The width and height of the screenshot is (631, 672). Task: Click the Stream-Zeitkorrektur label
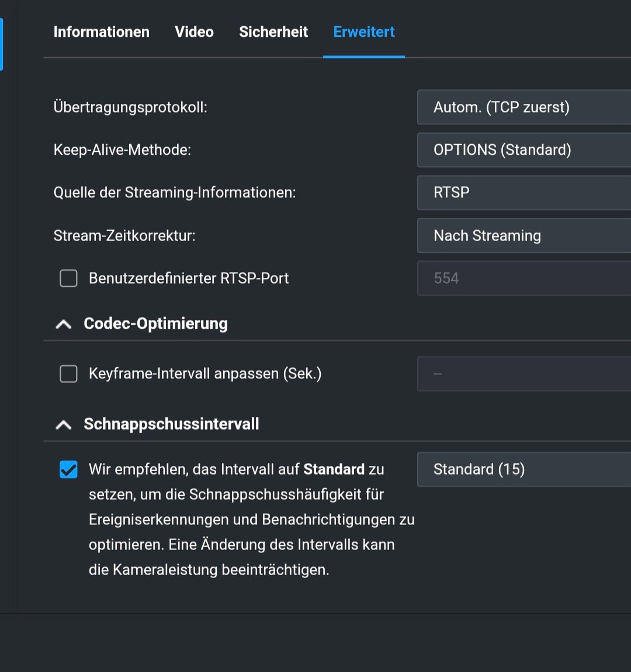pyautogui.click(x=124, y=236)
